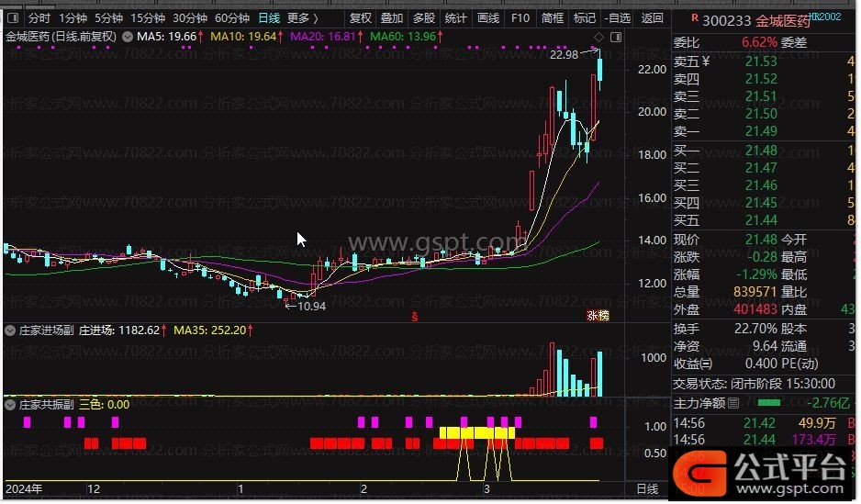Click 卖四 price 21.52
861x504 pixels.
[761, 79]
